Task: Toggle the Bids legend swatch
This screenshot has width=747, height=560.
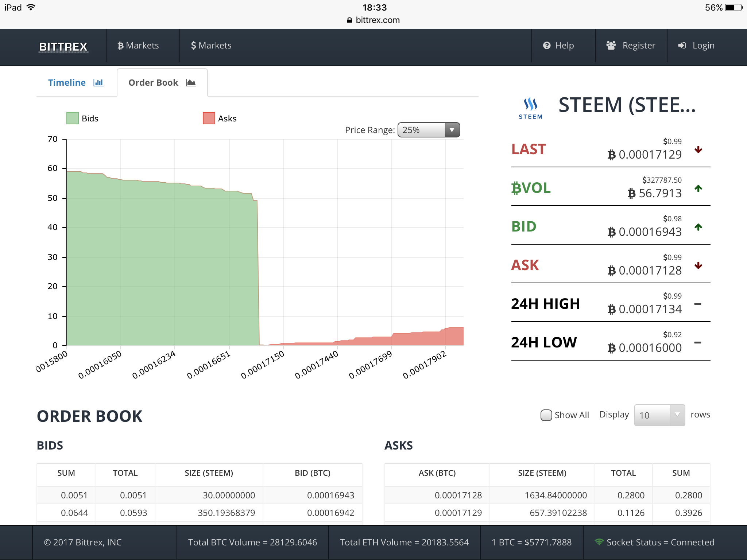Action: pos(73,118)
